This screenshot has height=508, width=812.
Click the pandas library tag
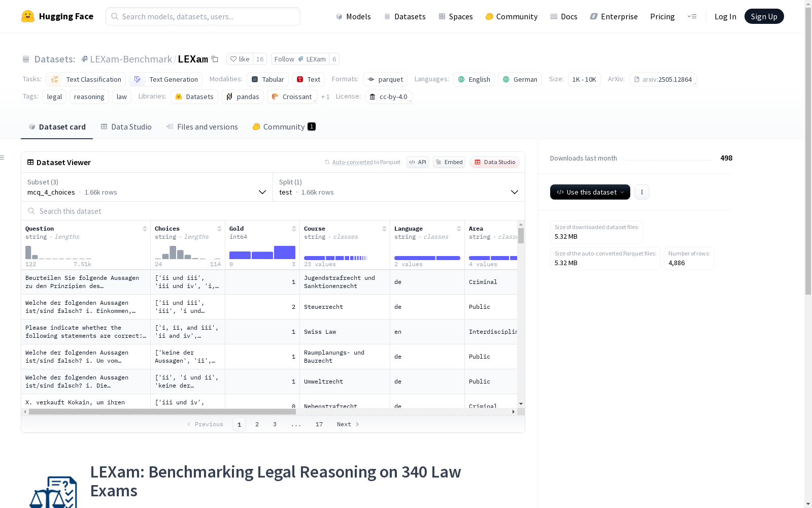pos(243,97)
